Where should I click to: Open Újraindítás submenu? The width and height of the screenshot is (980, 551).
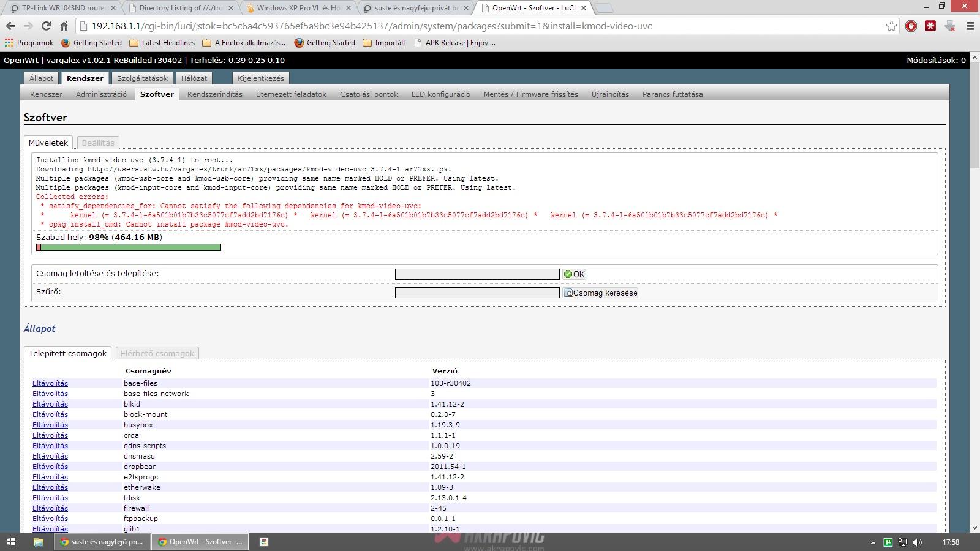pos(610,94)
